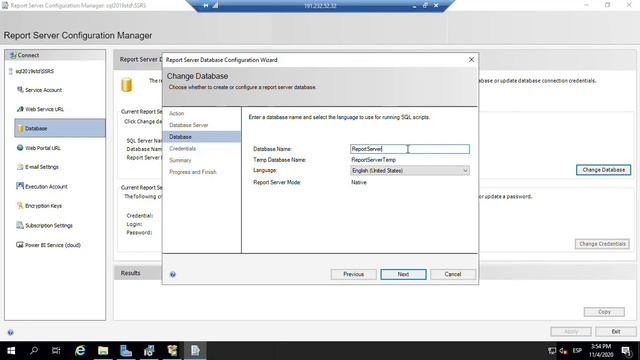The height and width of the screenshot is (360, 640).
Task: Open the Execution Account page
Action: click(42, 187)
